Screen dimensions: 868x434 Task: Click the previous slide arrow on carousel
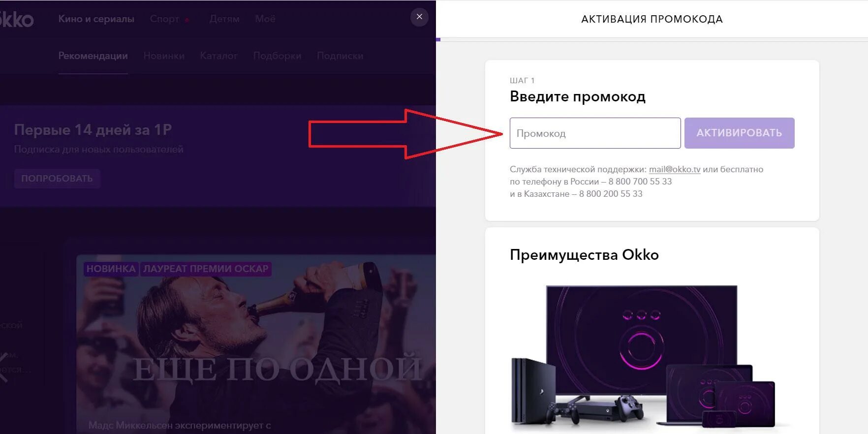click(4, 367)
